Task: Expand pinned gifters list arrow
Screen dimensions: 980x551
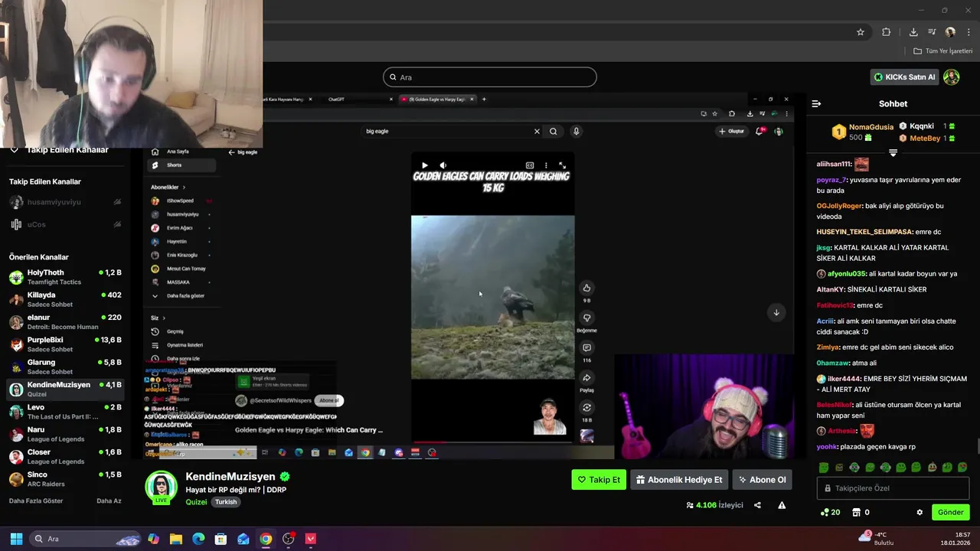Action: [893, 153]
